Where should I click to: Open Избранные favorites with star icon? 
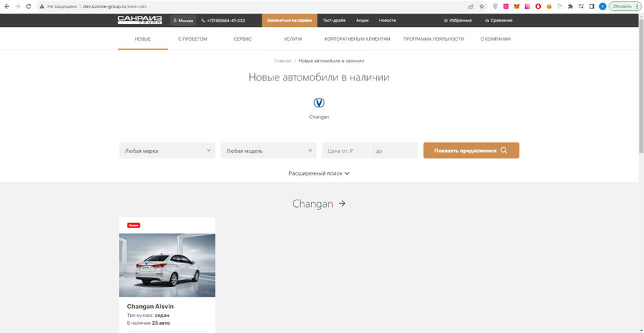point(457,21)
